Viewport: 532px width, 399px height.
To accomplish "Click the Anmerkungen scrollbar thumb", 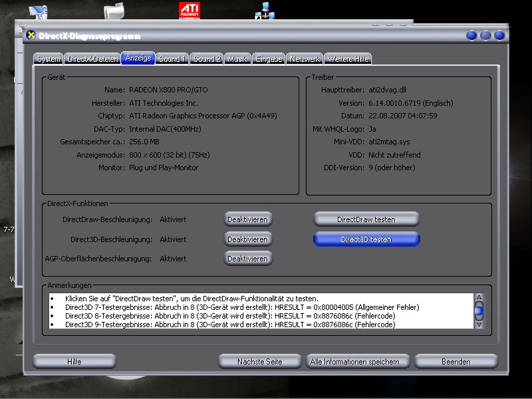I will (x=479, y=311).
